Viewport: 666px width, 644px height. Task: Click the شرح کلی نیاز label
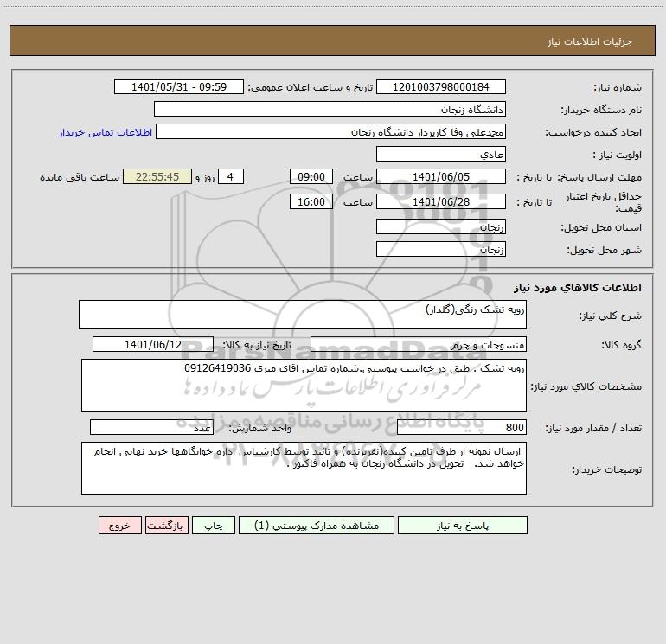[611, 316]
